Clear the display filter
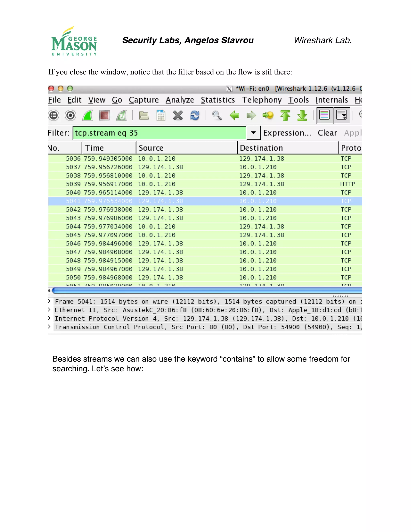The height and width of the screenshot is (532, 411). [x=327, y=133]
